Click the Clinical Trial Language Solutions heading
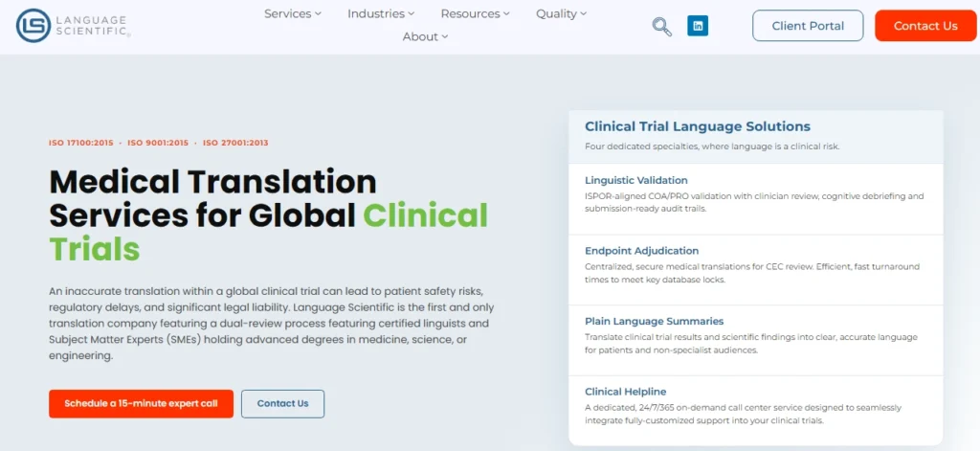This screenshot has width=980, height=451. click(698, 126)
